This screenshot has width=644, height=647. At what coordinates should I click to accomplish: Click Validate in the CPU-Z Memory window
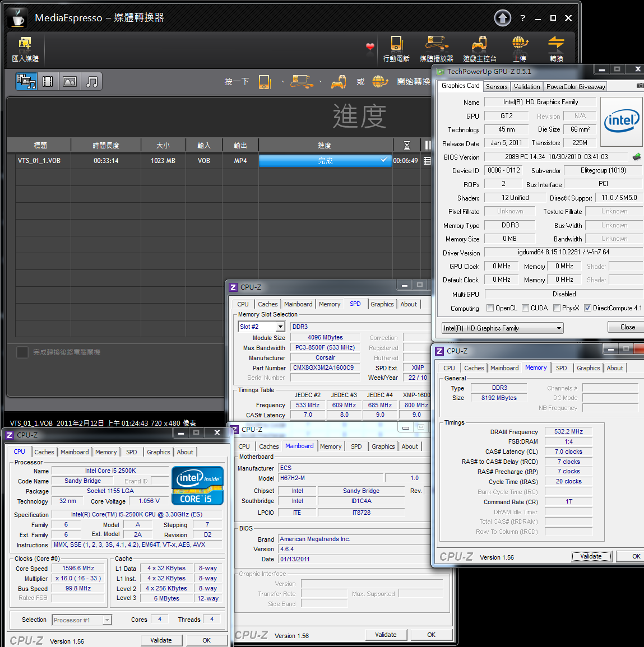(591, 556)
